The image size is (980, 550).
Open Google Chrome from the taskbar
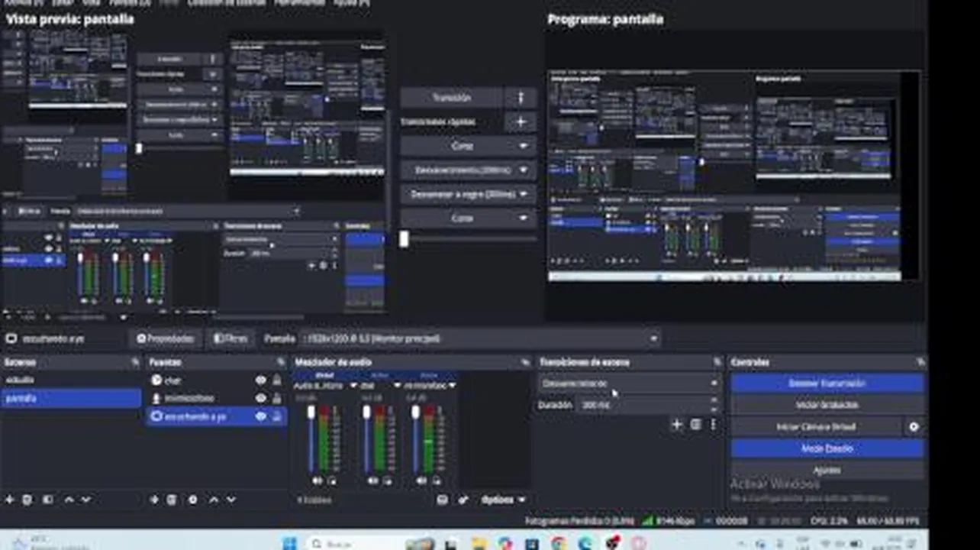pos(559,543)
